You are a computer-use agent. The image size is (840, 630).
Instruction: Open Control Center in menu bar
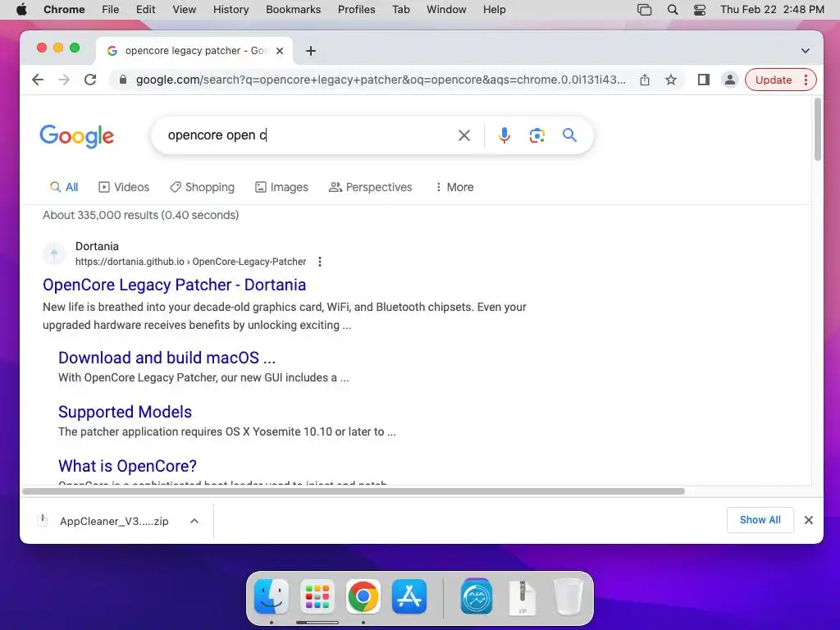point(699,10)
